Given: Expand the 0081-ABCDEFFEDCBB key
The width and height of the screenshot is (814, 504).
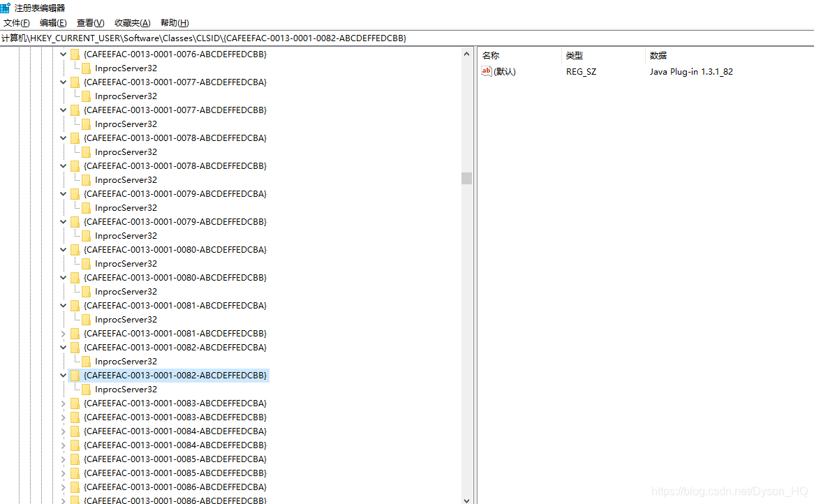Looking at the screenshot, I should [63, 334].
